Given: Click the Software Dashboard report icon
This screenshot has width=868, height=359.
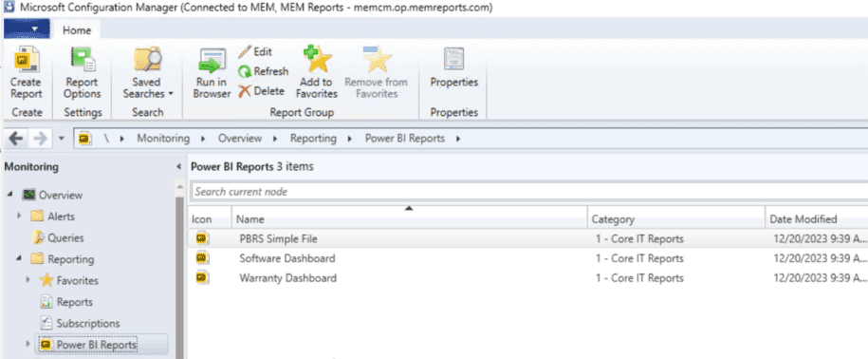Looking at the screenshot, I should click(x=202, y=258).
